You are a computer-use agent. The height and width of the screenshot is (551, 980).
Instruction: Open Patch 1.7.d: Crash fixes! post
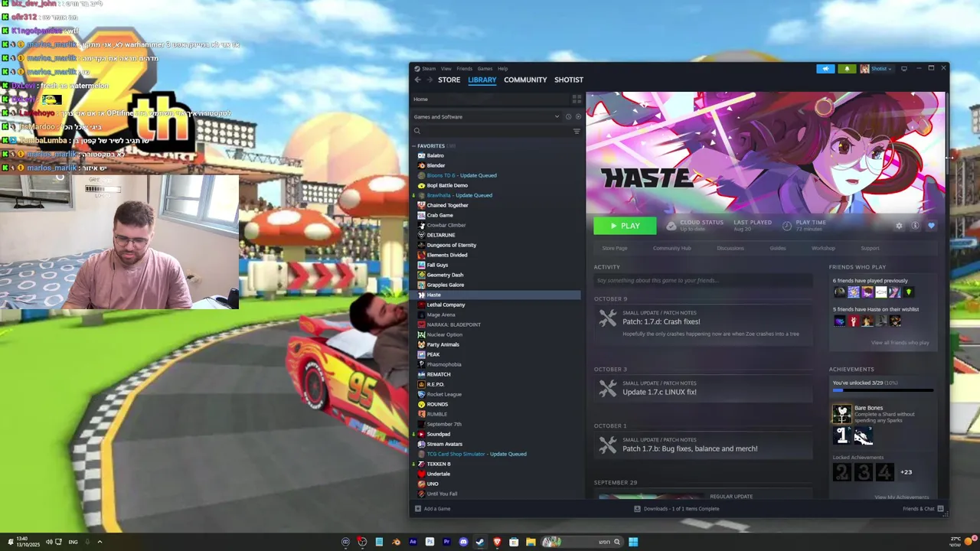(661, 321)
